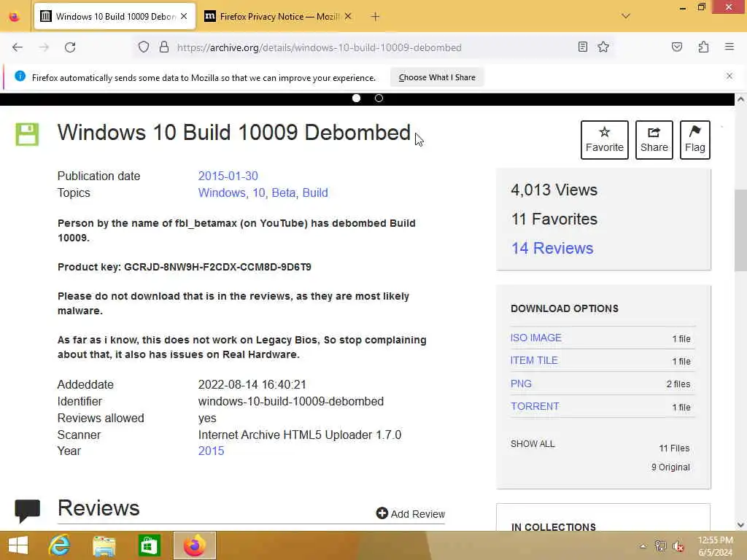Click Choose What I Share button
This screenshot has width=747, height=560.
point(437,77)
